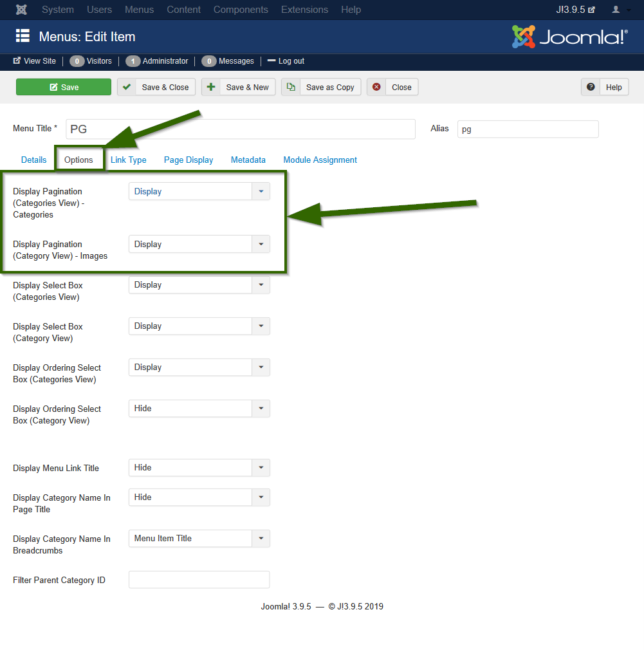
Task: Switch to the Module Assignment tab
Action: (320, 160)
